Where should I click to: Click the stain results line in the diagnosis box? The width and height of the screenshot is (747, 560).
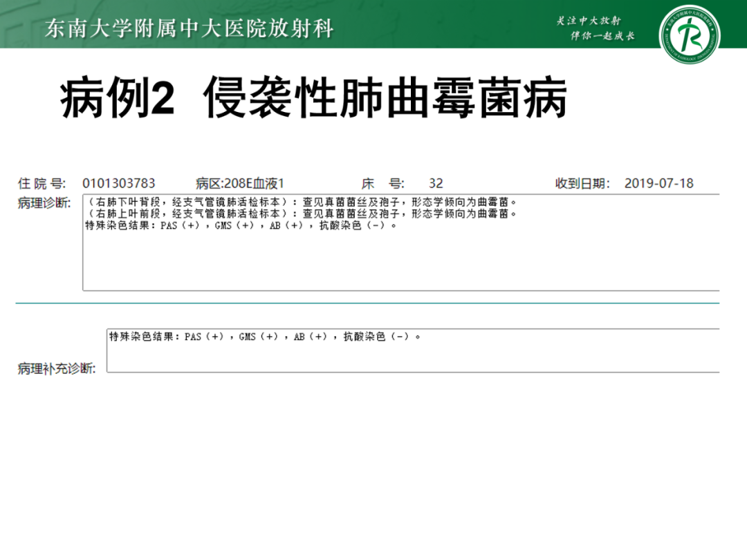coord(241,225)
